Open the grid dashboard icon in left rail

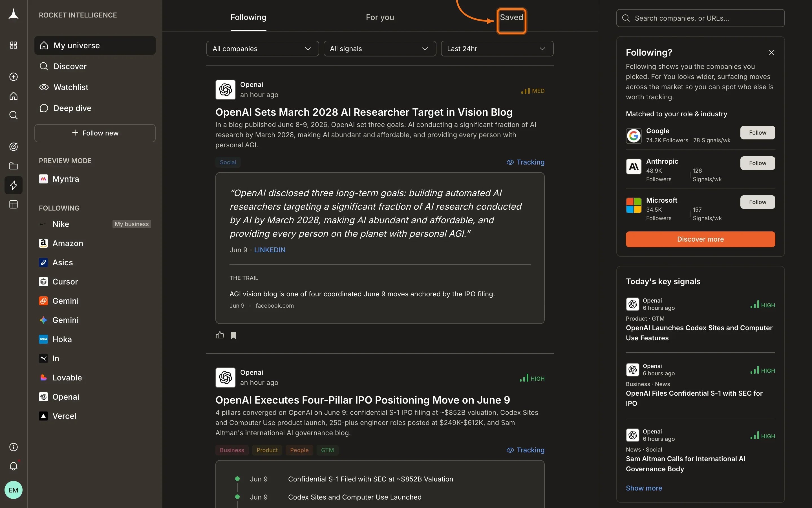pos(14,45)
